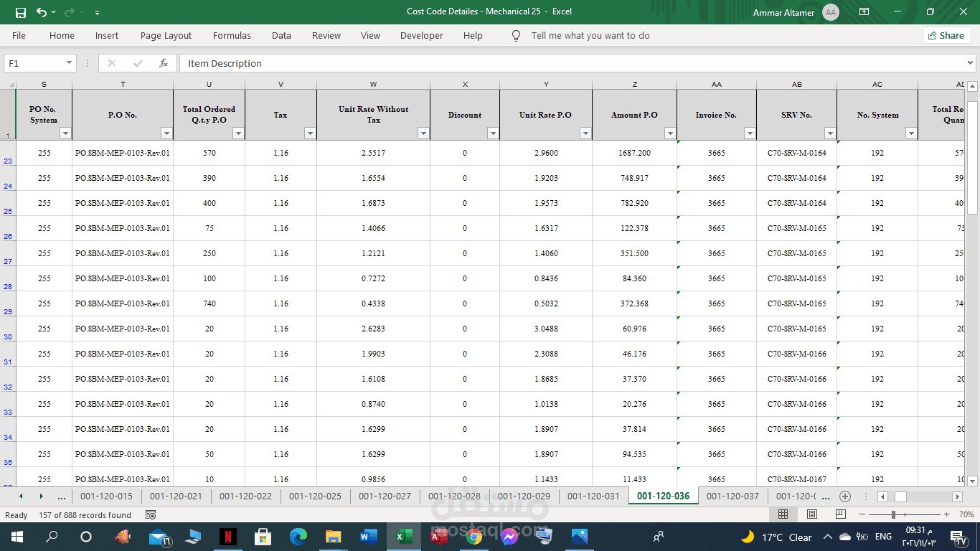Screen dimensions: 980x551
Task: Expand the formula bar chevron
Action: [x=971, y=63]
